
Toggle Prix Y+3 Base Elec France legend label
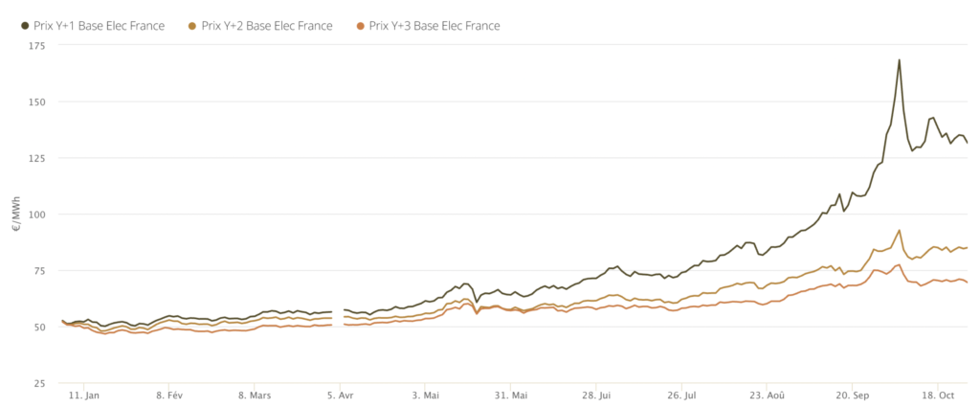click(434, 26)
